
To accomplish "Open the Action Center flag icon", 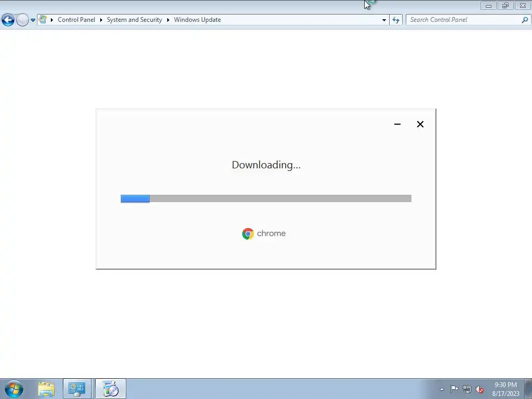I will coord(454,389).
